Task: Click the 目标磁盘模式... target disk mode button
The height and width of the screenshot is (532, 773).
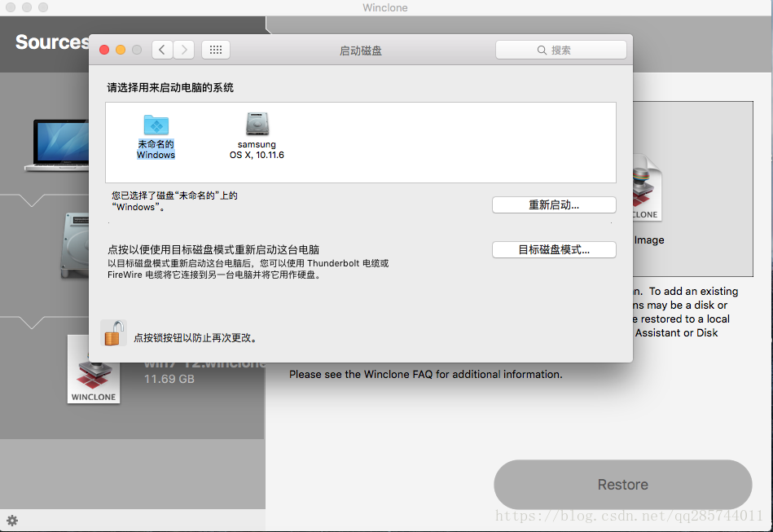Action: pyautogui.click(x=554, y=249)
